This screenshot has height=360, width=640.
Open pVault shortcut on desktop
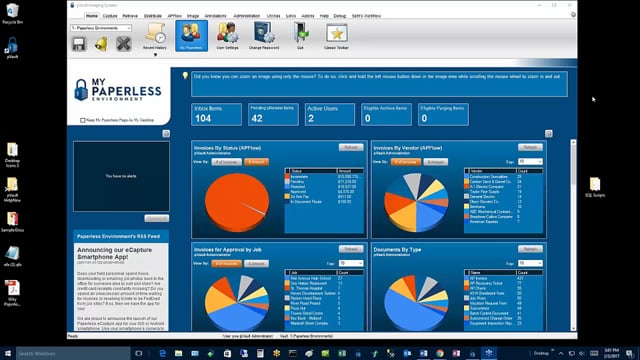point(12,48)
